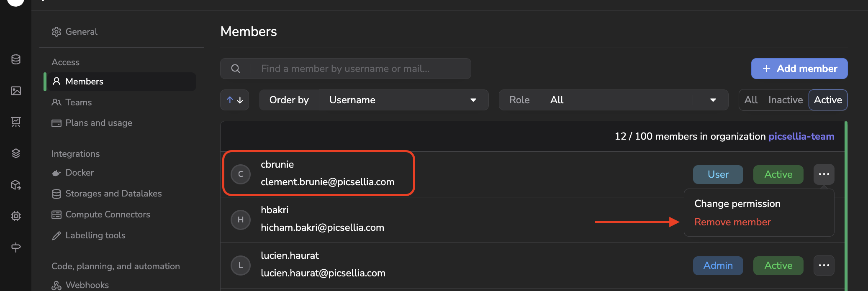Open the three-dot menu for lucien.haurat
Image resolution: width=868 pixels, height=291 pixels.
coord(824,265)
